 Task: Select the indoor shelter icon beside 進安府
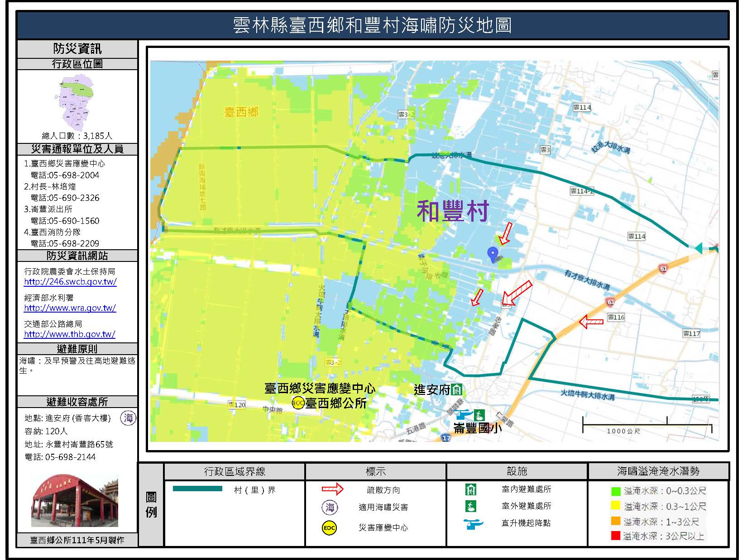457,389
